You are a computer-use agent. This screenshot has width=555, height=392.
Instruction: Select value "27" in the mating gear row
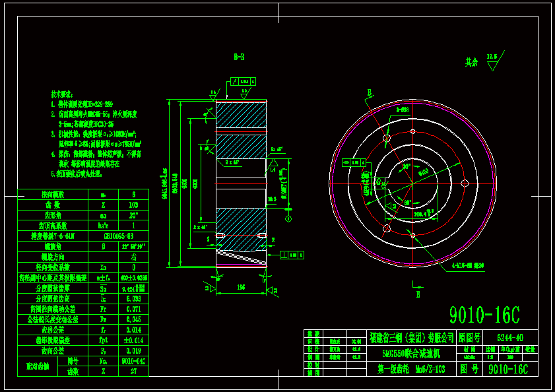point(133,372)
